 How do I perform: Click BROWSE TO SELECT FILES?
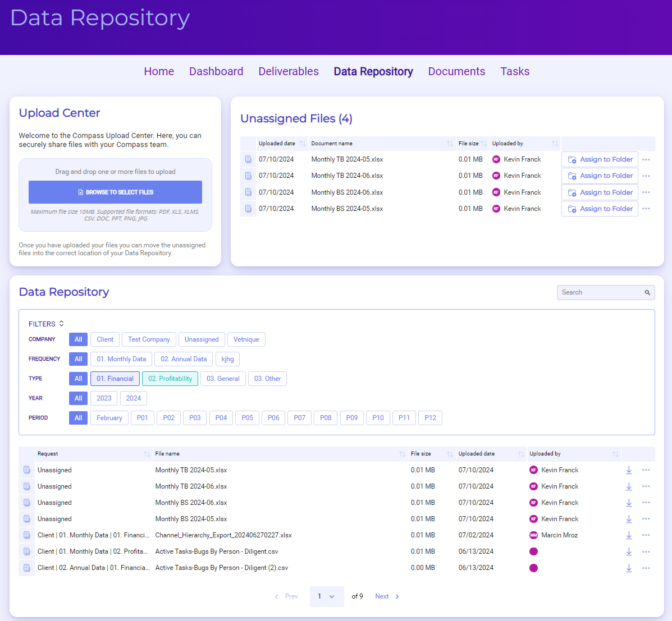(x=115, y=192)
